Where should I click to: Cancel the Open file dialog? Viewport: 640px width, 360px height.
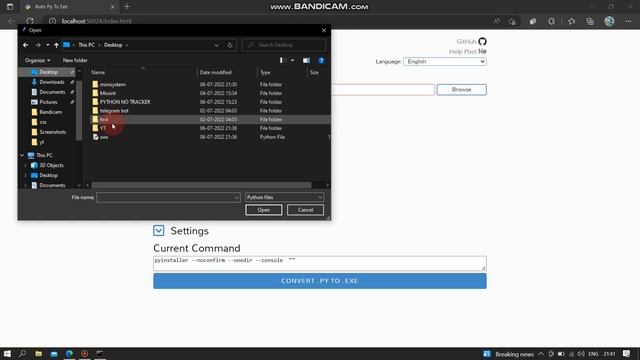click(x=305, y=210)
